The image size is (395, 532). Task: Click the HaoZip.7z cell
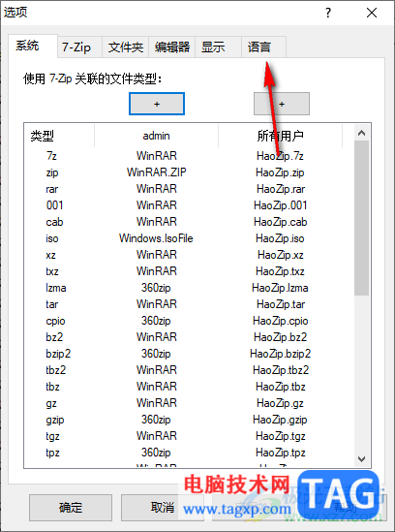tap(280, 156)
